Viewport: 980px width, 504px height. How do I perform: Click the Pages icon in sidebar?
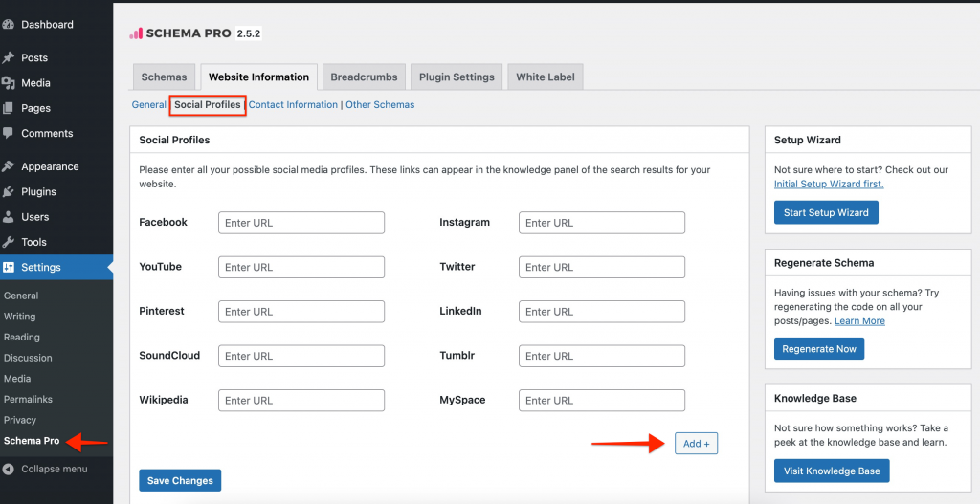[x=9, y=108]
